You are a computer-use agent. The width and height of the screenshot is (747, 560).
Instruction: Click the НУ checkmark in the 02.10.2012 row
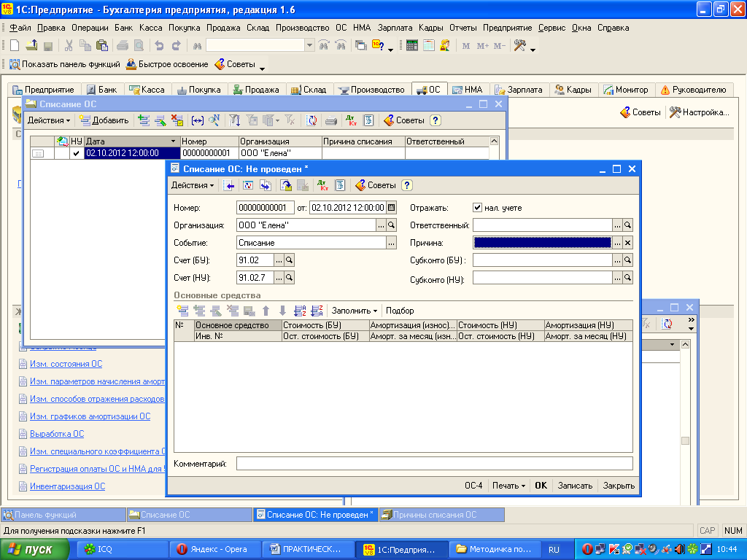76,153
